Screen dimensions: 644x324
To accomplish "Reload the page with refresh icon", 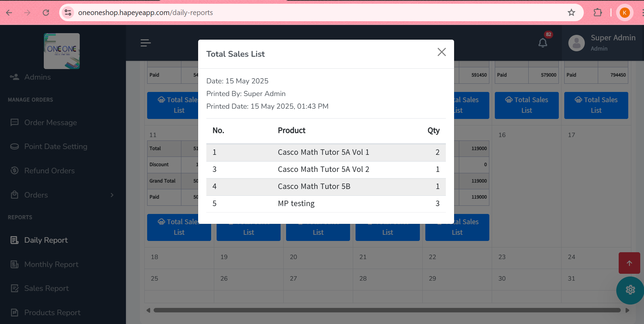I will point(46,13).
